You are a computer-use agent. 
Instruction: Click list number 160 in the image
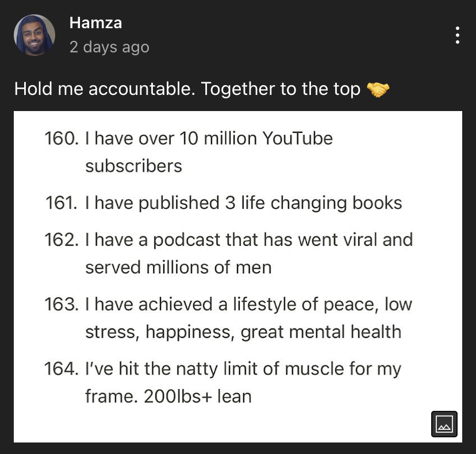pyautogui.click(x=62, y=138)
